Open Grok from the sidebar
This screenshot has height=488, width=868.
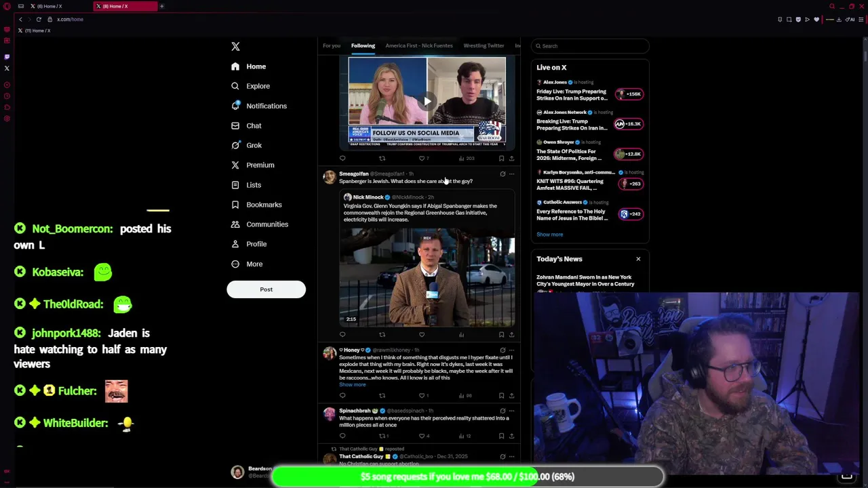coord(245,145)
